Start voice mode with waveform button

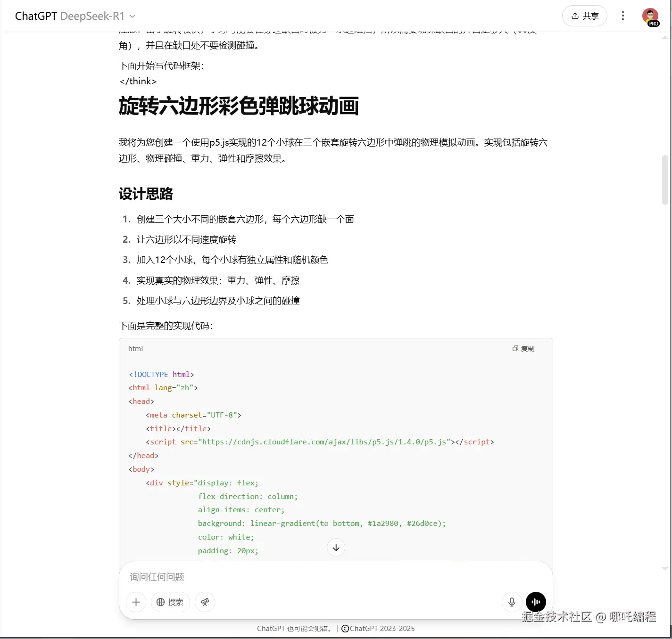click(x=536, y=602)
